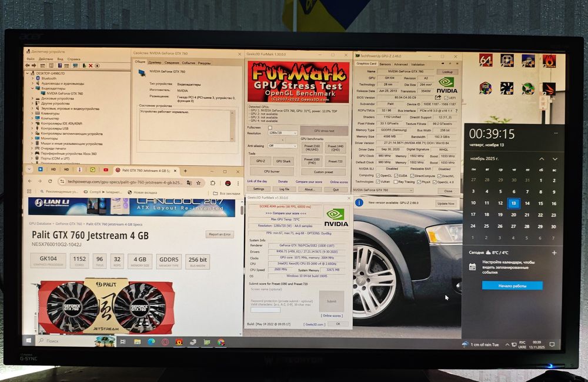Click the Windows Start button
This screenshot has height=382, width=588.
tap(28, 340)
